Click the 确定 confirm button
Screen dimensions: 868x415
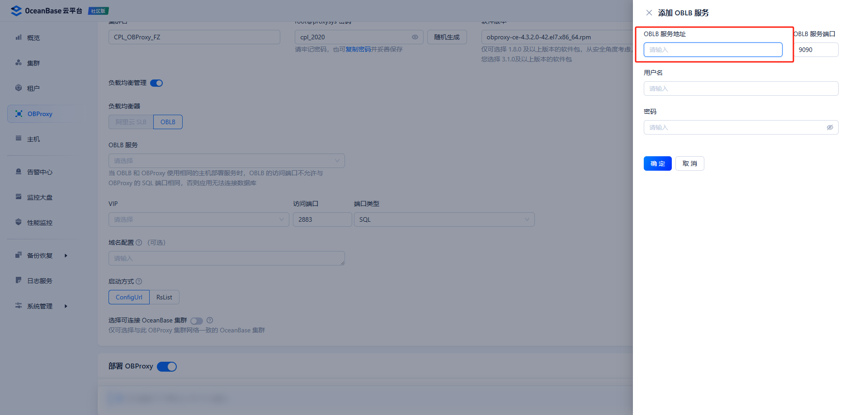658,163
